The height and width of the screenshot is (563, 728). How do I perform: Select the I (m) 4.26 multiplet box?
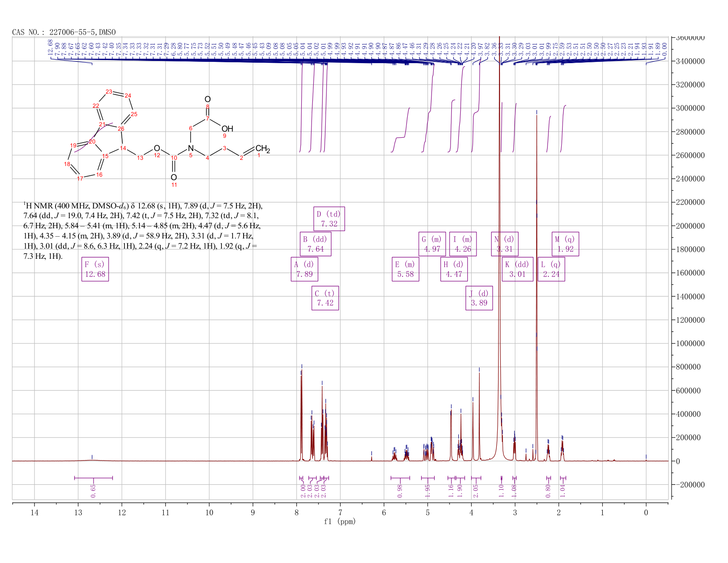463,244
